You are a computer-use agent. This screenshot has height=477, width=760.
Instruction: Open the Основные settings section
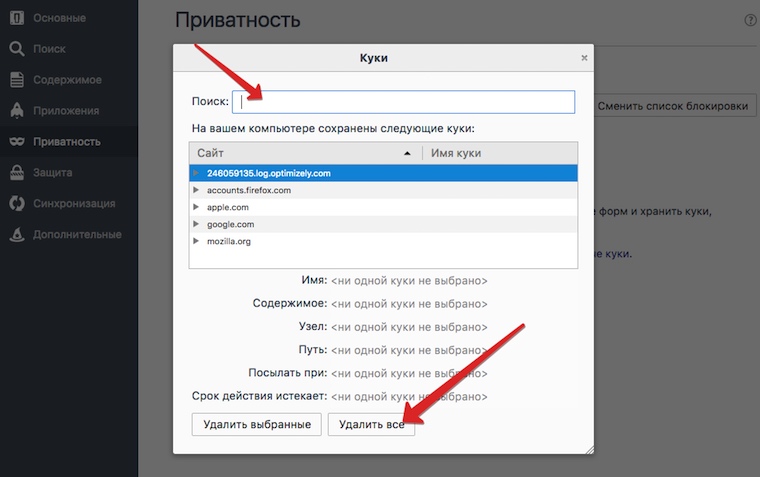click(60, 18)
